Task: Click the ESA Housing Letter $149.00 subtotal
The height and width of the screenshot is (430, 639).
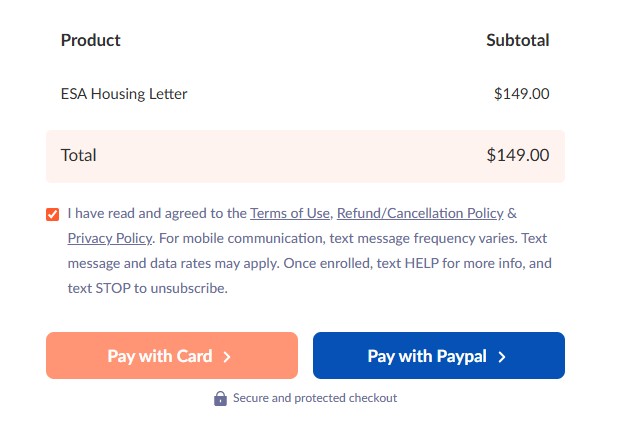Action: tap(521, 94)
